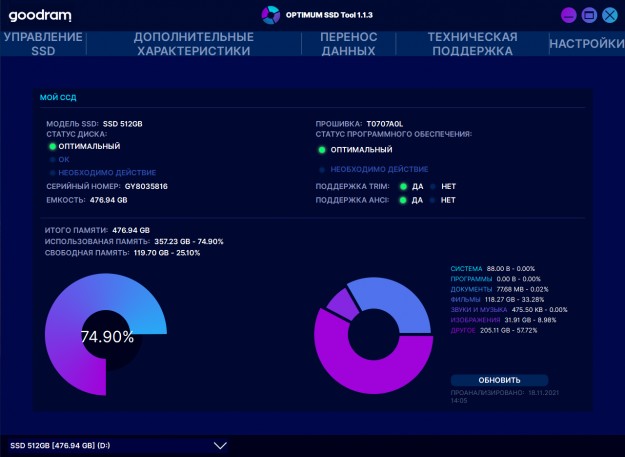Click the drive dropdown chevron arrow
This screenshot has width=625, height=457.
click(221, 445)
